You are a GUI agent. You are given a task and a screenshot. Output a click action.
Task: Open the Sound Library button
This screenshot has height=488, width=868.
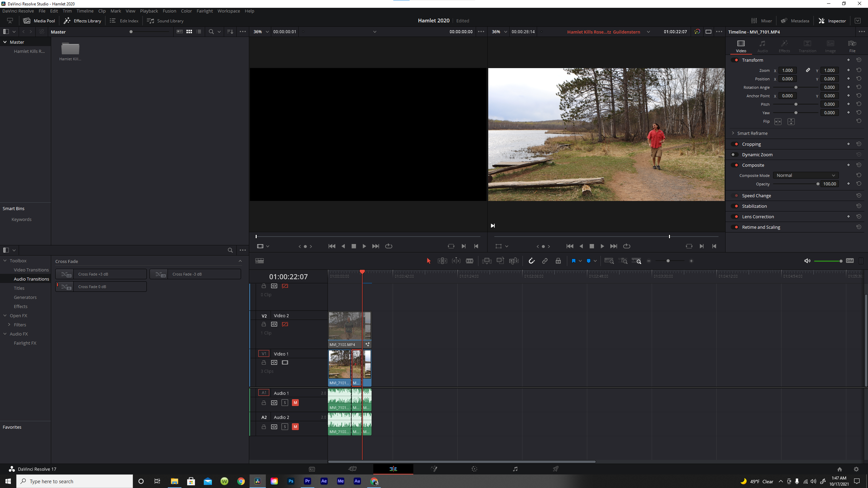(165, 21)
